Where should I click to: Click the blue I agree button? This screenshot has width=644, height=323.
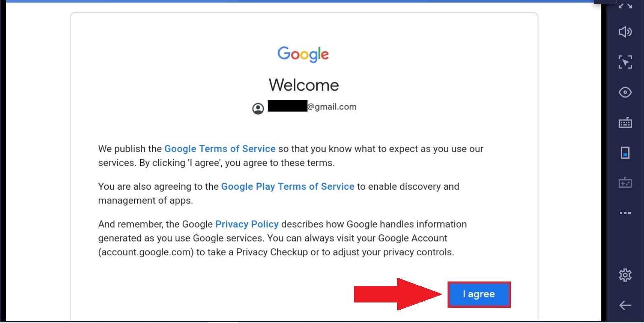(479, 294)
